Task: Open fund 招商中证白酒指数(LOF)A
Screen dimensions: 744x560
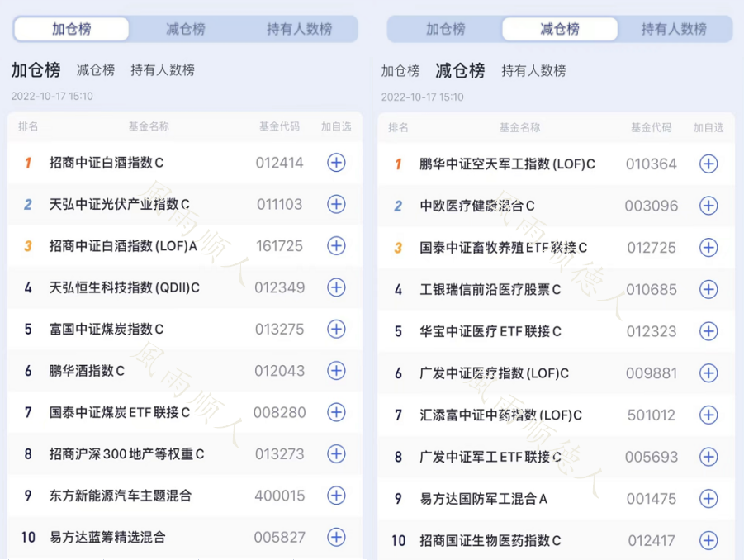Action: [x=123, y=246]
